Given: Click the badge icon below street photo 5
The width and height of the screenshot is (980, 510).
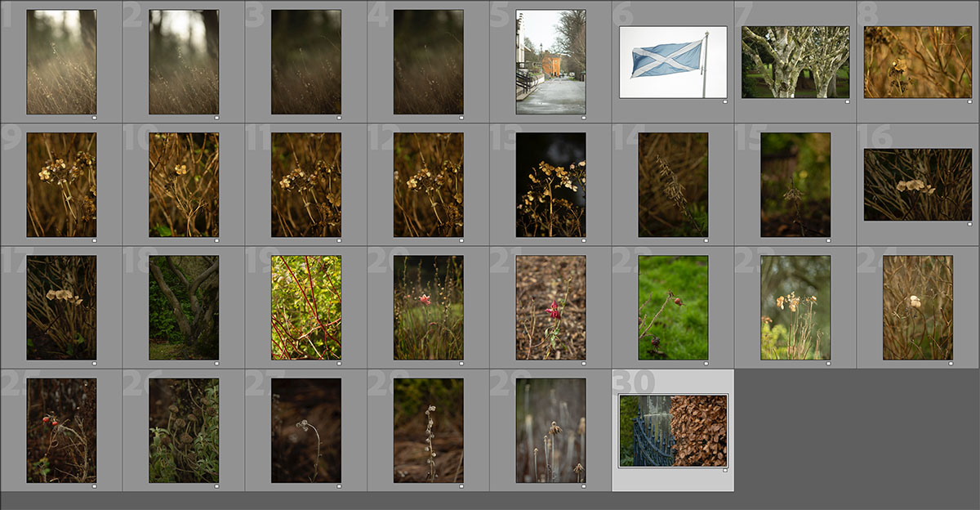Looking at the screenshot, I should coord(584,118).
